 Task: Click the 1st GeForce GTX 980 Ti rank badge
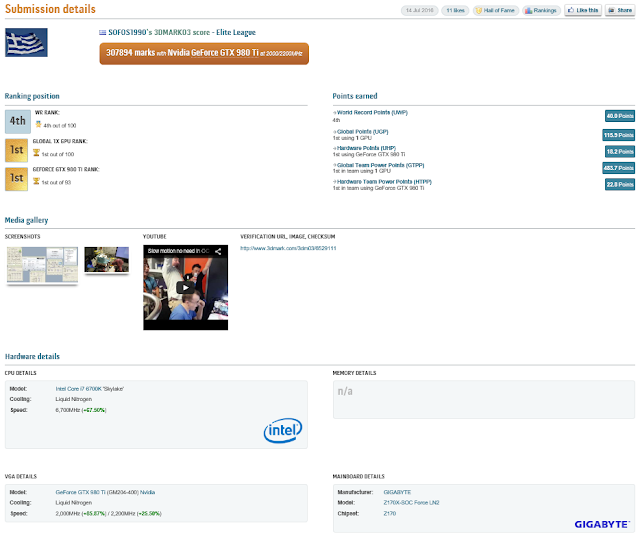click(x=16, y=179)
